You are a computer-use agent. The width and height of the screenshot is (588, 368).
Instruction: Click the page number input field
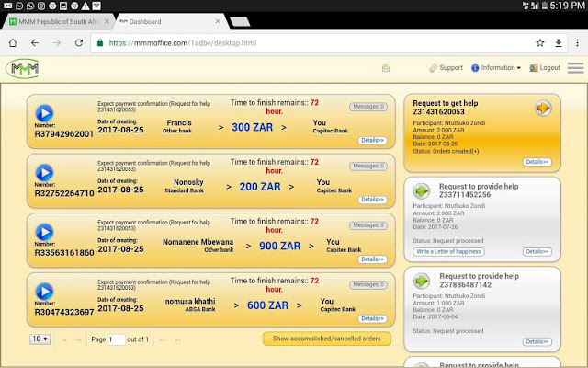pos(117,339)
